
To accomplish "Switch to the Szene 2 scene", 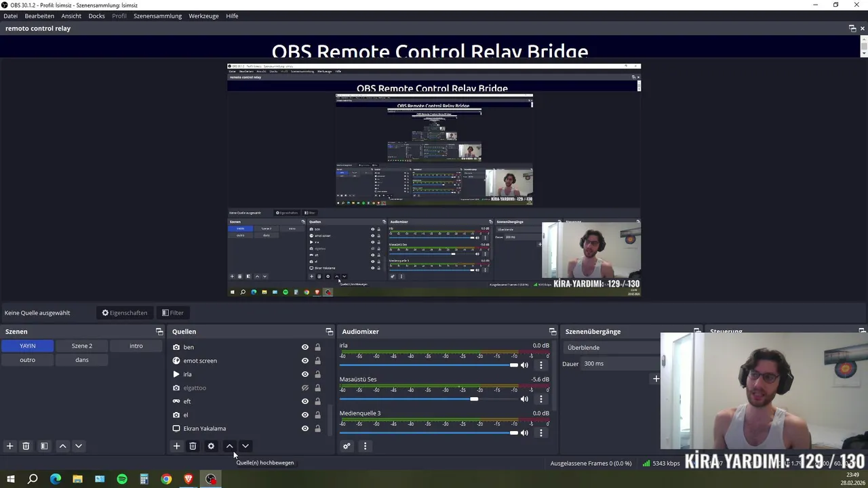I will [x=82, y=346].
